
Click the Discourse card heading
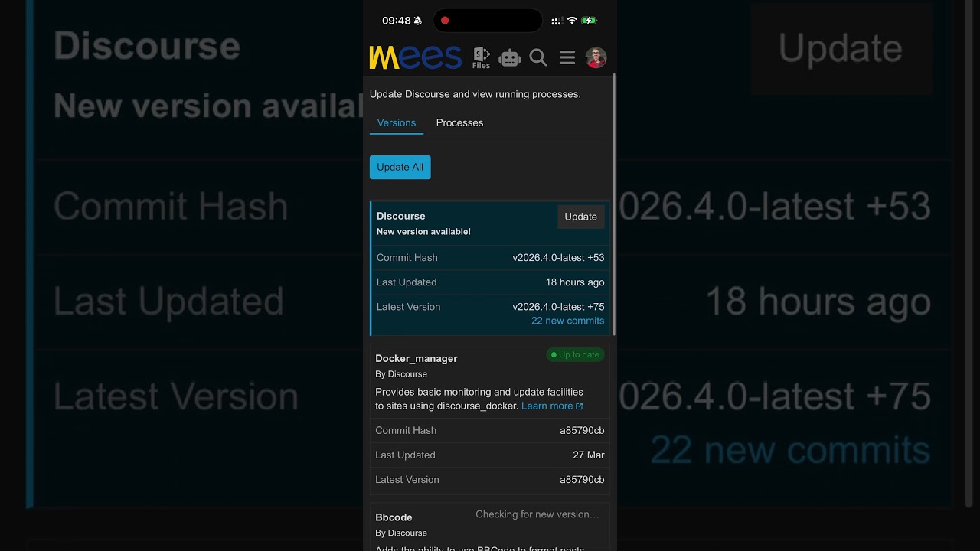click(x=401, y=216)
